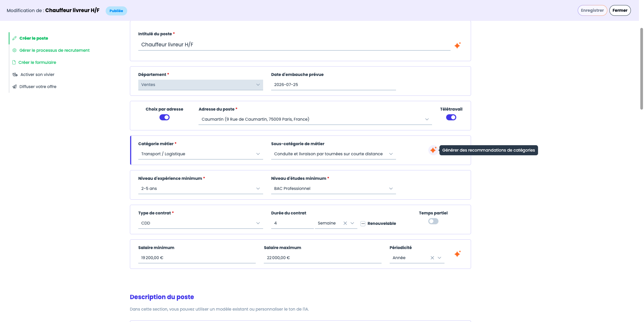Click the Fermer button
Image resolution: width=644 pixels, height=322 pixels.
620,10
